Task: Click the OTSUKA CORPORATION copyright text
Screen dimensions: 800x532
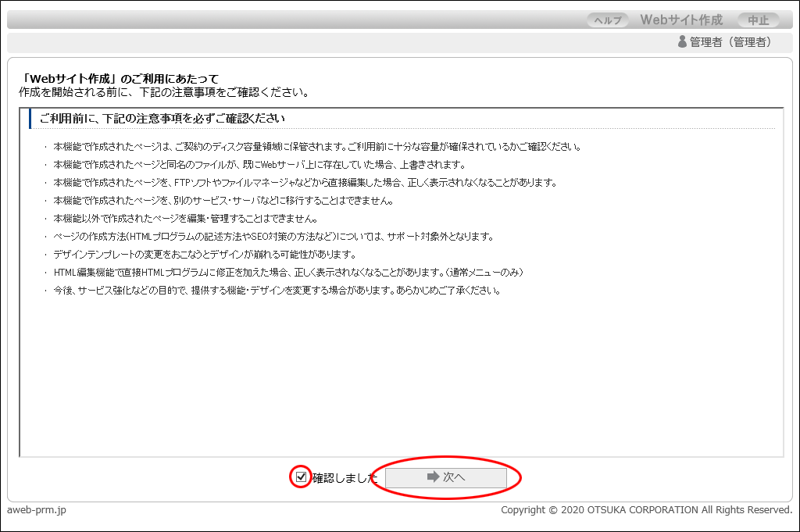Action: (x=646, y=510)
